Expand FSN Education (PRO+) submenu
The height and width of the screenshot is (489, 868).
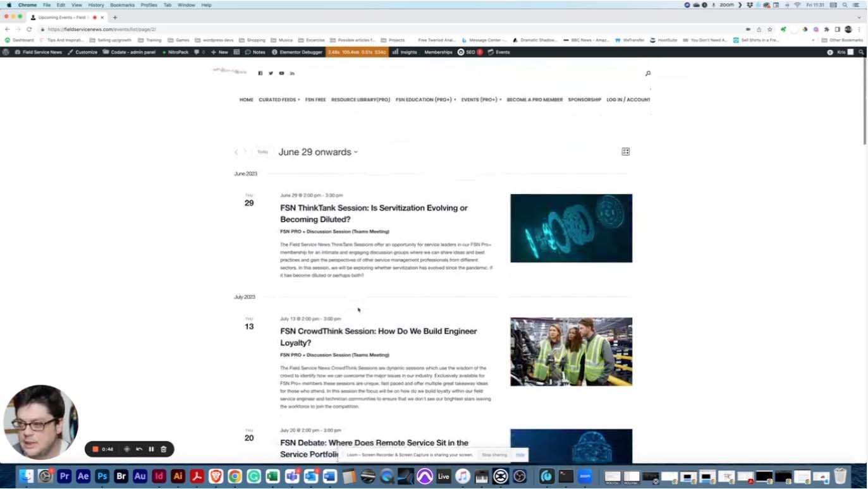(x=425, y=100)
